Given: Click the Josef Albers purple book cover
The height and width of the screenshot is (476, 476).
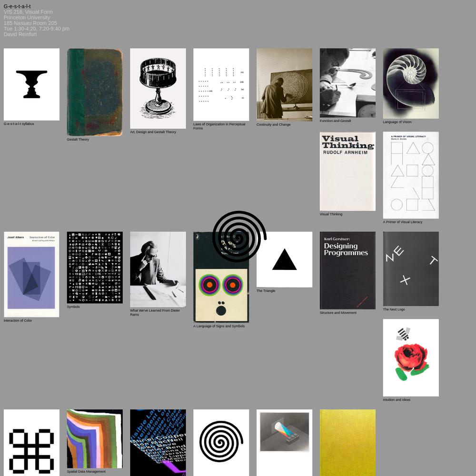Looking at the screenshot, I should (31, 275).
